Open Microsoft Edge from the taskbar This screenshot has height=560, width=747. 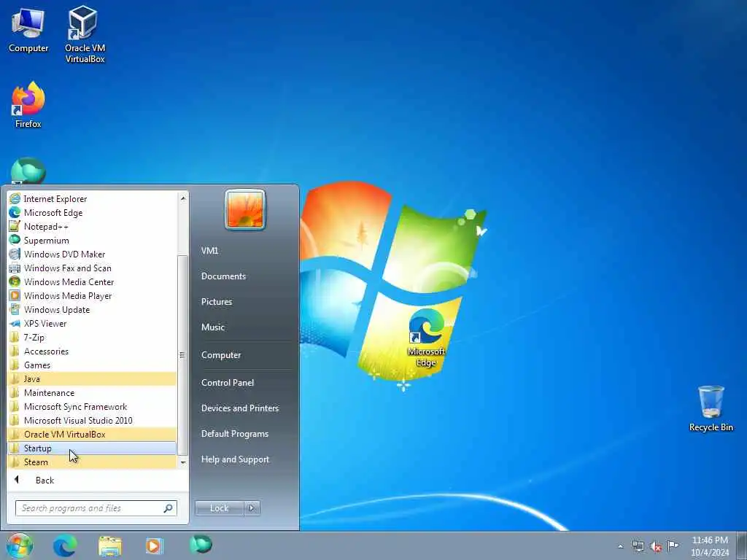(x=65, y=545)
